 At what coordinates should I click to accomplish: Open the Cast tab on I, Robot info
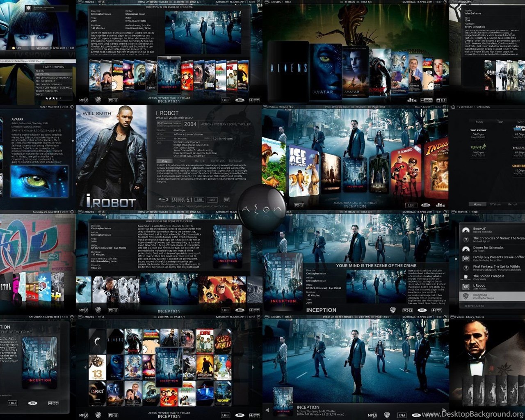pos(182,161)
